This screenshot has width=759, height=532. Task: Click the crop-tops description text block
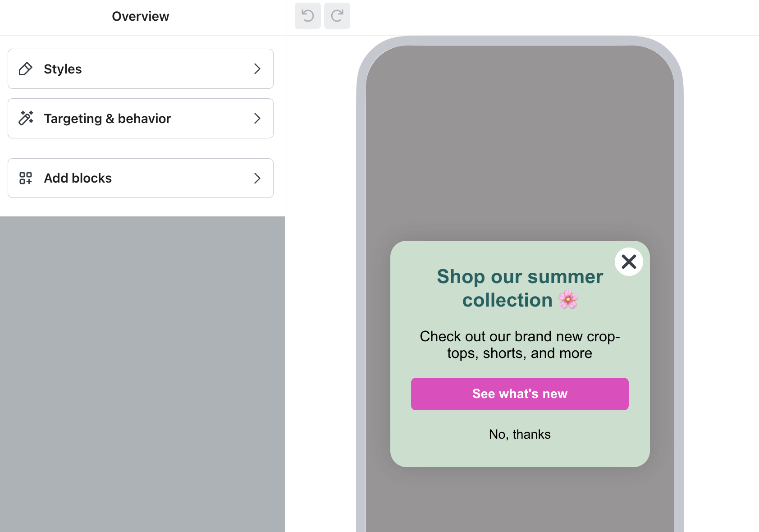(519, 344)
